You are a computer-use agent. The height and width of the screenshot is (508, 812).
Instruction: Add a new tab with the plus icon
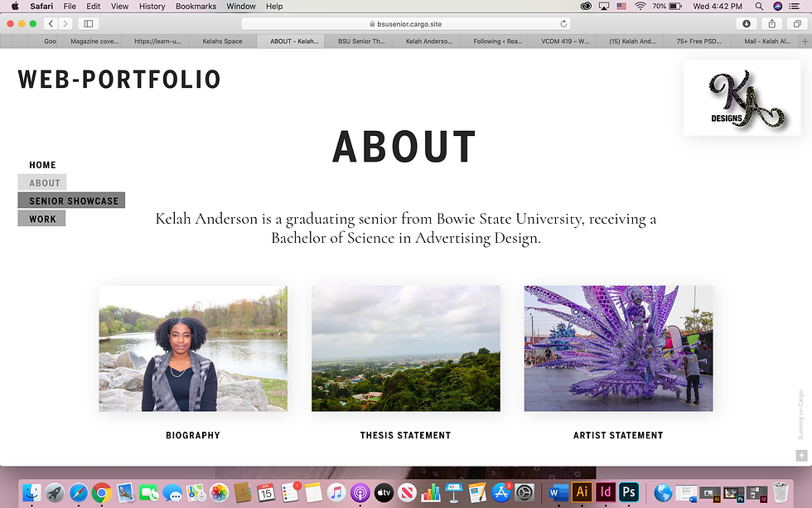click(805, 41)
